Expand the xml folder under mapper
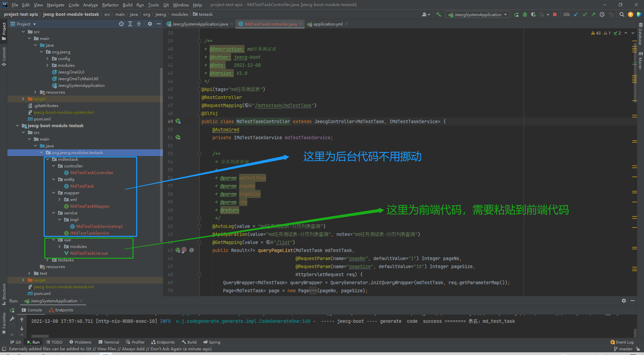The image size is (644, 355). point(59,199)
